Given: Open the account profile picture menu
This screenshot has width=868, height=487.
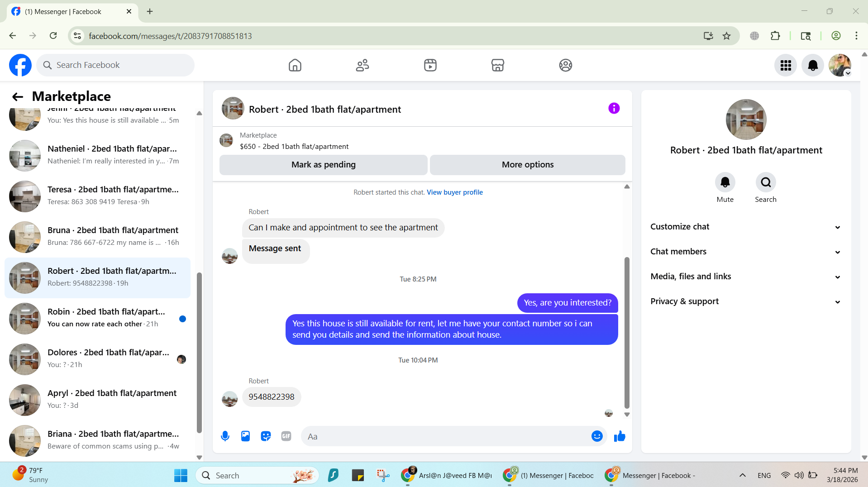Looking at the screenshot, I should (840, 66).
